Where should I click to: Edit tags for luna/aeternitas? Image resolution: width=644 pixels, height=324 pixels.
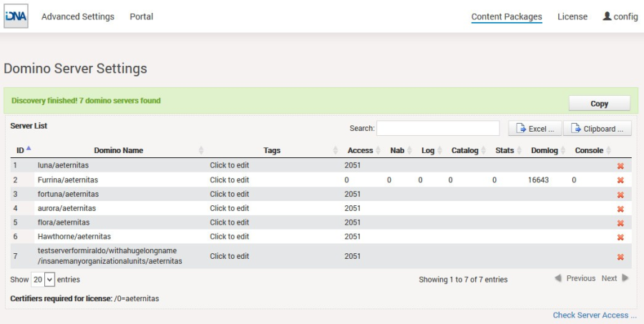pyautogui.click(x=229, y=165)
